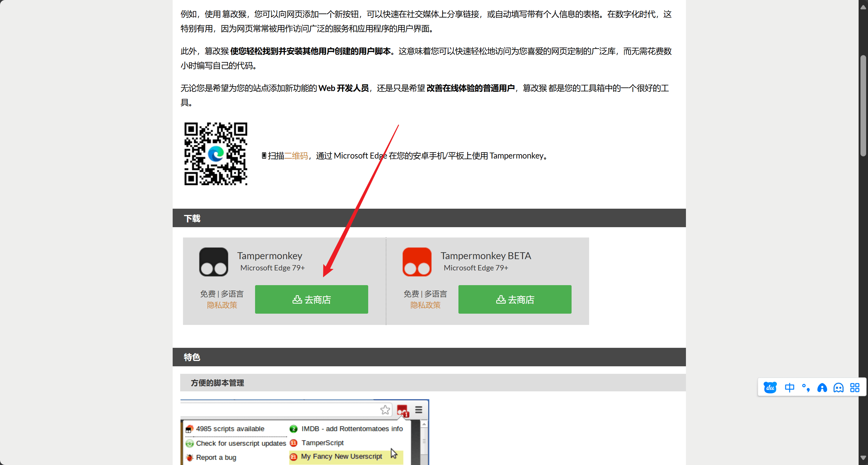This screenshot has height=465, width=868.
Task: Open the Baidu IME AI assistant icon
Action: pos(822,388)
